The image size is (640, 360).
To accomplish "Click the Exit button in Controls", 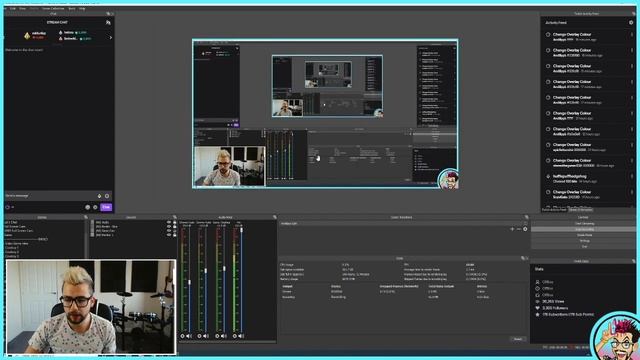I will [x=584, y=247].
